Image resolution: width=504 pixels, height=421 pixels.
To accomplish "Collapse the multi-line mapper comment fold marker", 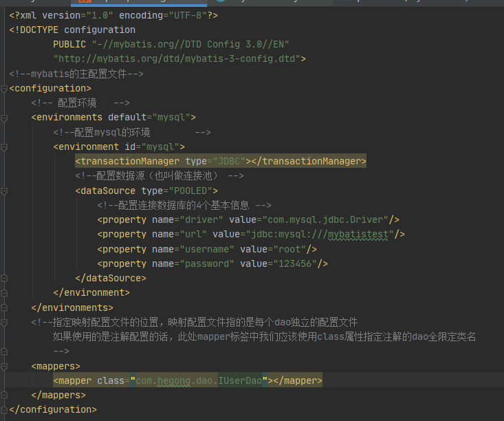I will 4,323.
